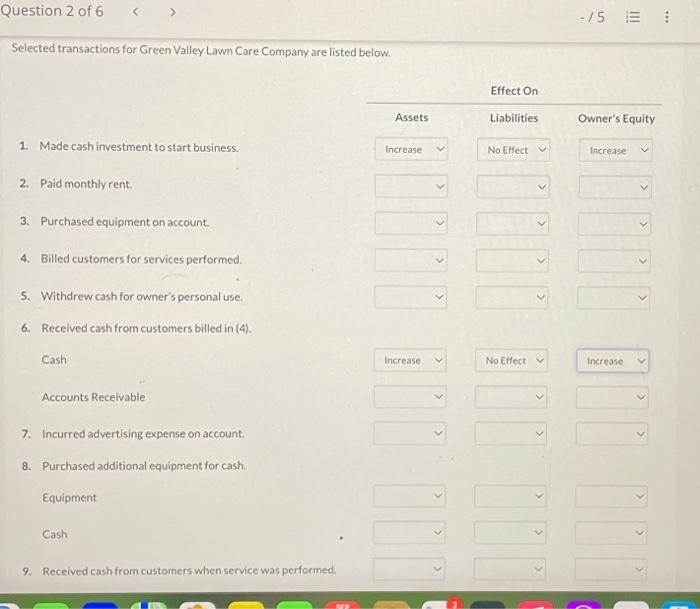This screenshot has width=700, height=609.
Task: Open Assets dropdown for transaction 8 Cash
Action: tap(409, 532)
